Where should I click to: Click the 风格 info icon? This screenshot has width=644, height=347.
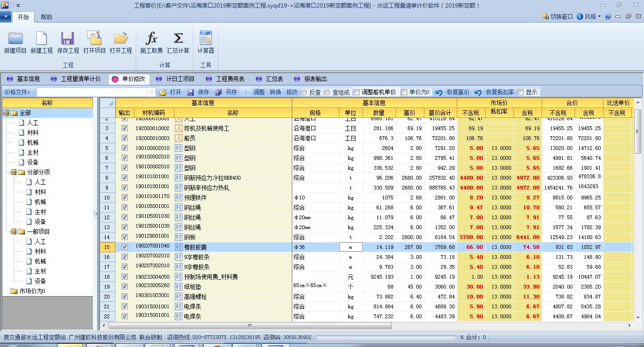[580, 17]
